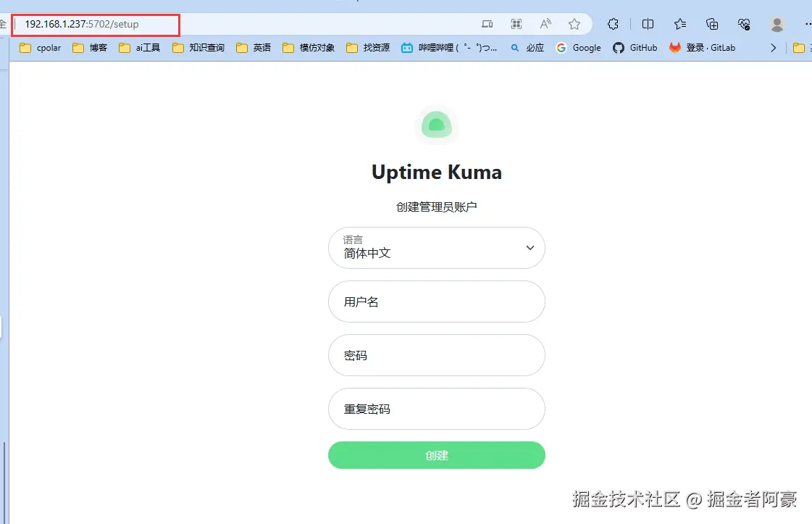Viewport: 812px width, 524px height.
Task: Expand the 语言 language dropdown
Action: click(x=437, y=248)
